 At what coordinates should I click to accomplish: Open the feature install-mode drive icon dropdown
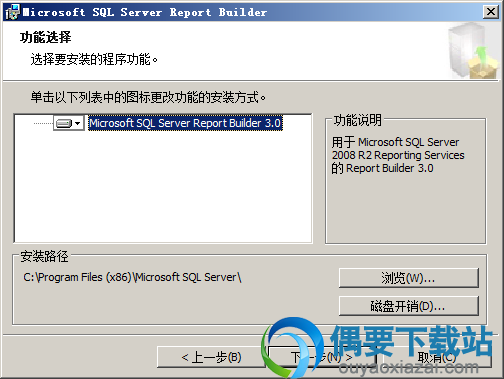click(69, 123)
